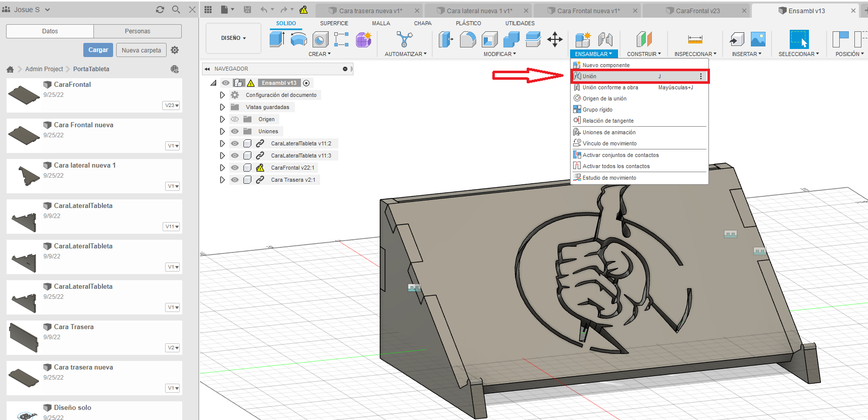Select the Extrude tool in Crear
Viewport: 868px width, 420px height.
click(277, 39)
